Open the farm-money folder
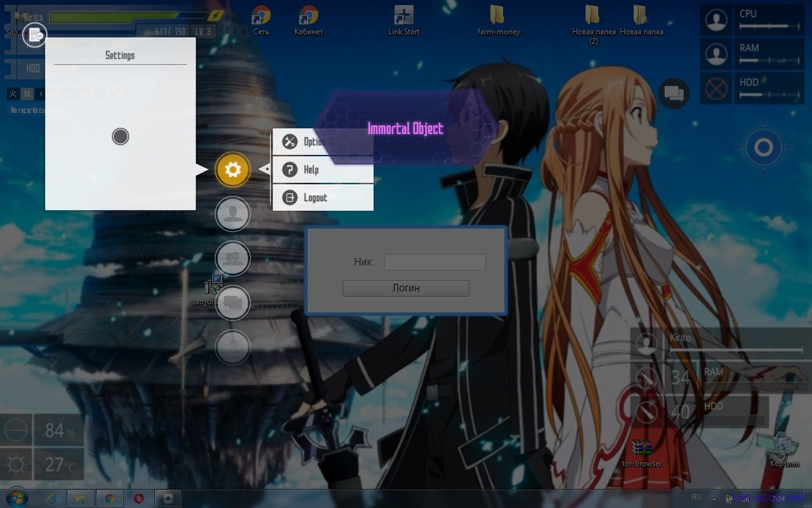 [x=499, y=20]
